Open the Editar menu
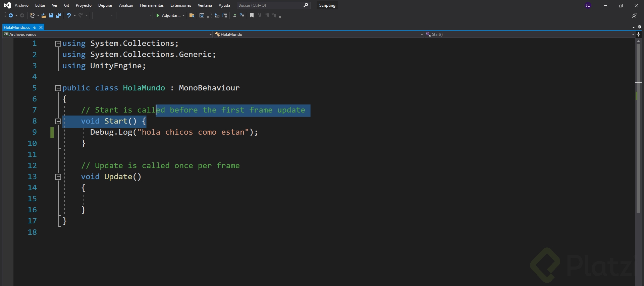Viewport: 644px width, 286px height. (40, 5)
